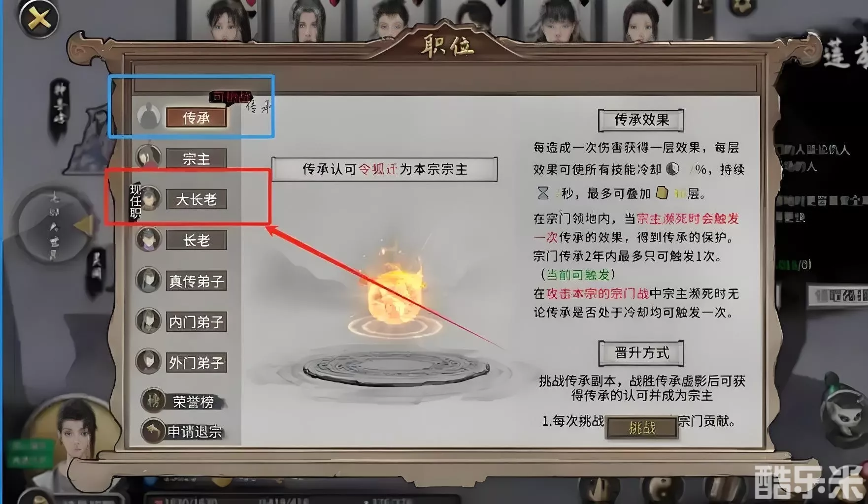Click the player portrait at bottom left
Screen dimensions: 868x504
[74, 433]
